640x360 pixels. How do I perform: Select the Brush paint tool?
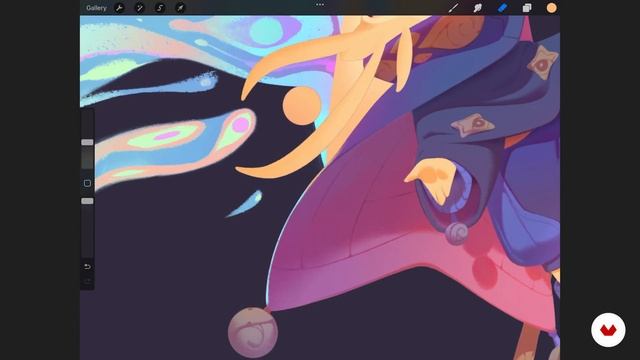click(x=453, y=8)
